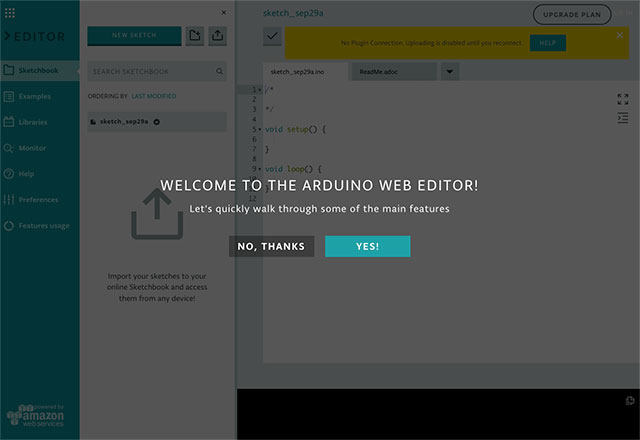Click the Search Sketchbook input field
The image size is (640, 440).
coord(150,72)
